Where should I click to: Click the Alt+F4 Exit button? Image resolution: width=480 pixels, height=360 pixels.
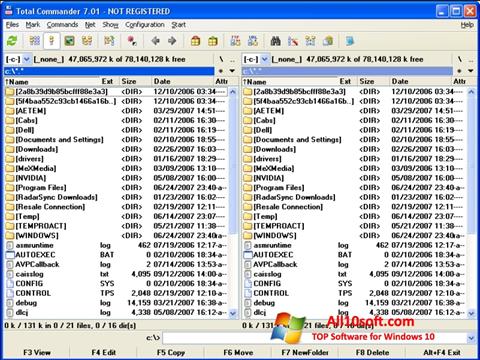tap(441, 353)
